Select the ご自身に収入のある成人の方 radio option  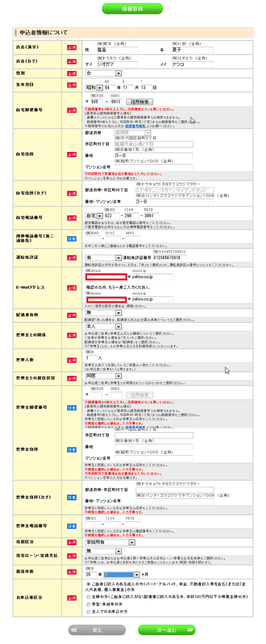click(89, 584)
